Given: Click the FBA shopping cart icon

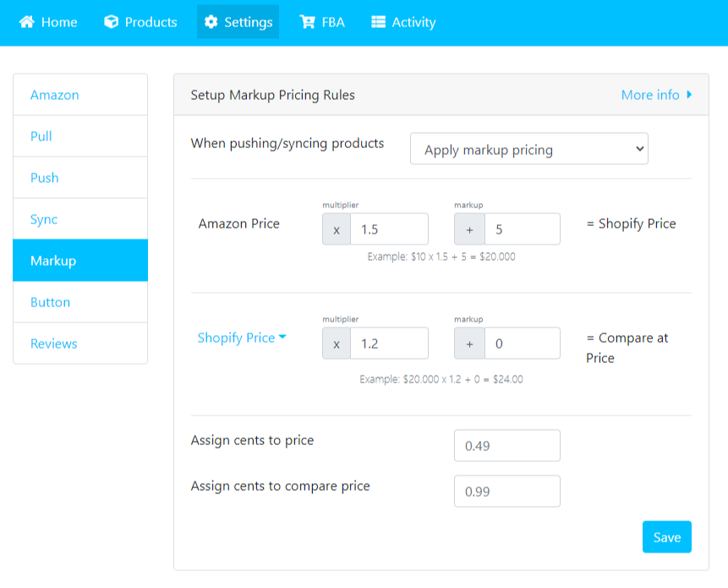Looking at the screenshot, I should (x=307, y=22).
